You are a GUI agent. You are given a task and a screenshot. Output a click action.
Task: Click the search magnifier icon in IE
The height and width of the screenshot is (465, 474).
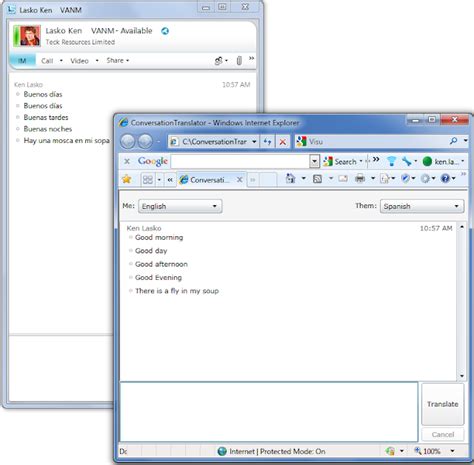(x=454, y=141)
